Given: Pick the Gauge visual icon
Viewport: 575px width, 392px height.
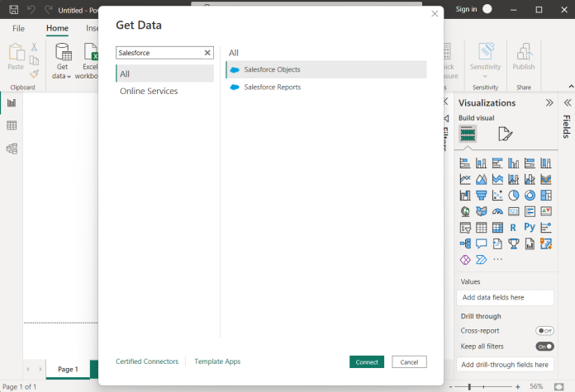Looking at the screenshot, I should pos(497,211).
